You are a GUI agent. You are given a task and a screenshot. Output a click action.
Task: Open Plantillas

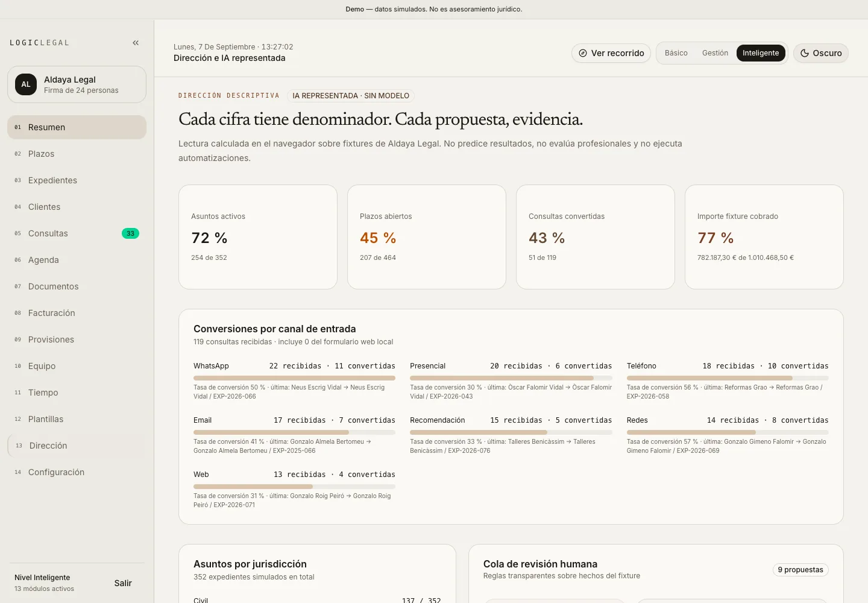click(77, 419)
